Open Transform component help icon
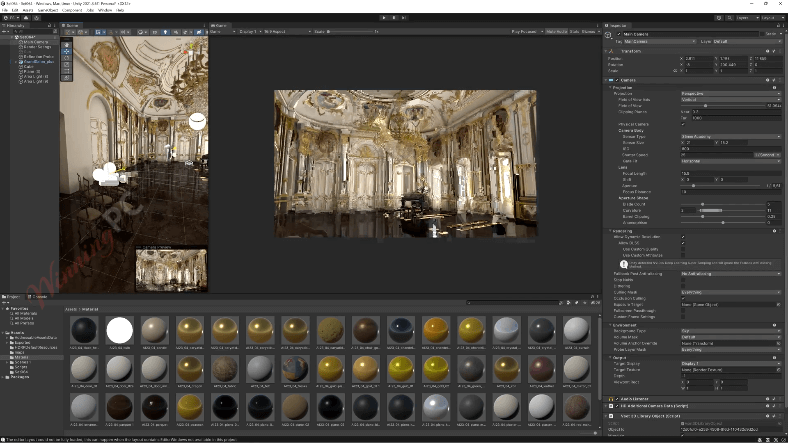The height and width of the screenshot is (443, 788). pos(767,51)
